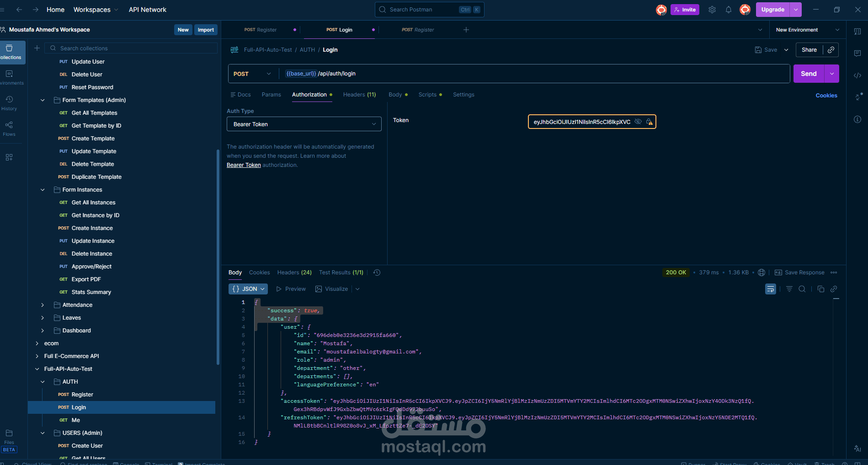
Task: Click the purple Send button
Action: (809, 74)
